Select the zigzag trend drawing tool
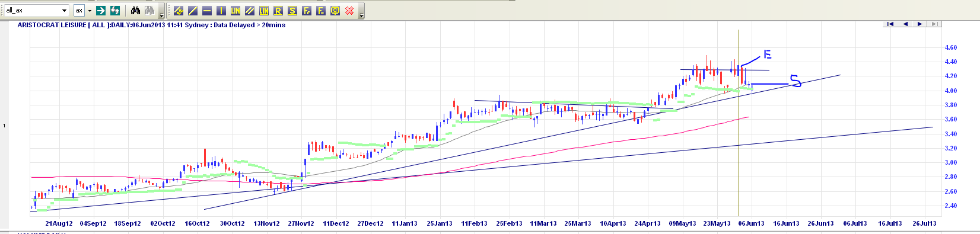This screenshot has width=980, height=234. pos(178,11)
